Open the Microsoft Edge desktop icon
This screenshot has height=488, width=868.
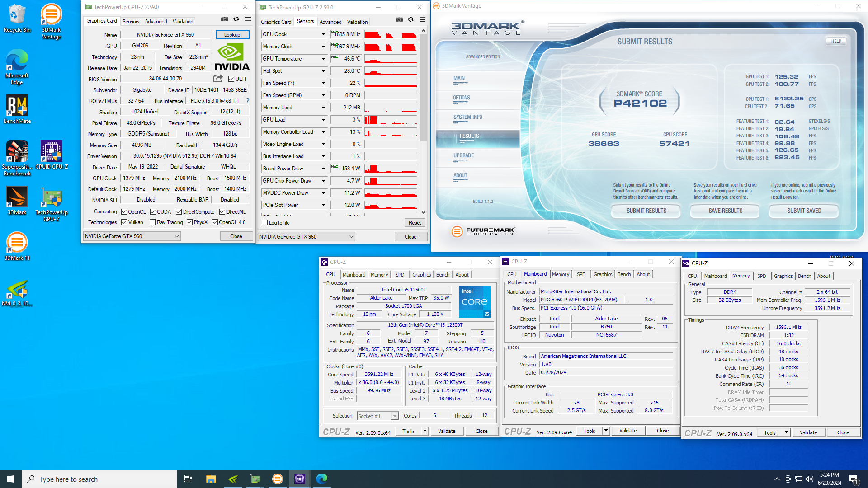click(17, 67)
